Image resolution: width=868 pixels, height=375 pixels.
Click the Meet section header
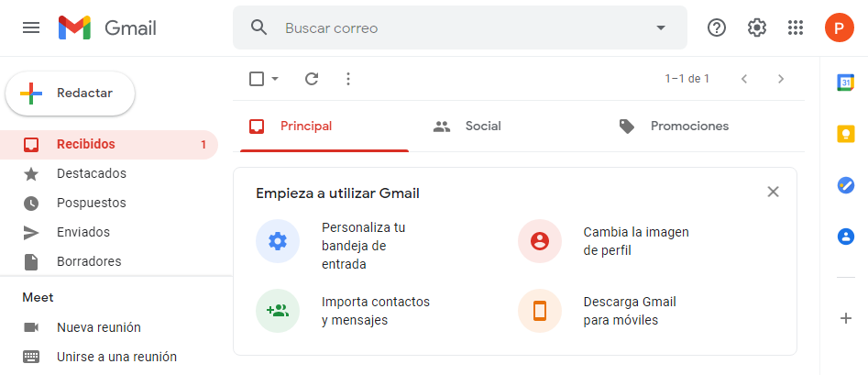tap(38, 297)
